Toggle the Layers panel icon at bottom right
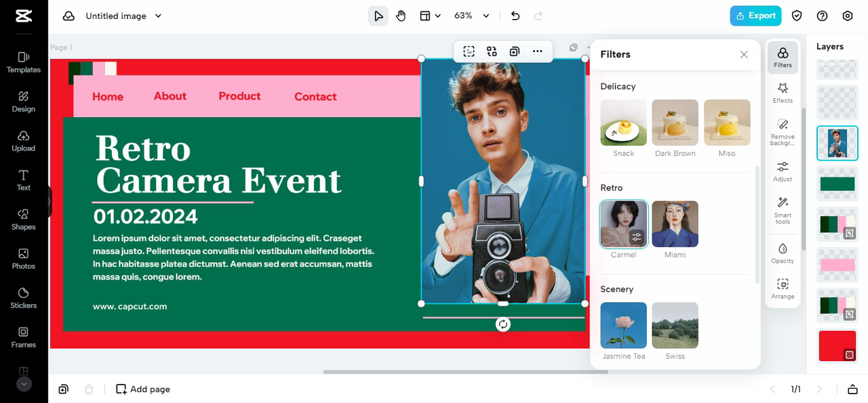The height and width of the screenshot is (403, 868). [852, 389]
